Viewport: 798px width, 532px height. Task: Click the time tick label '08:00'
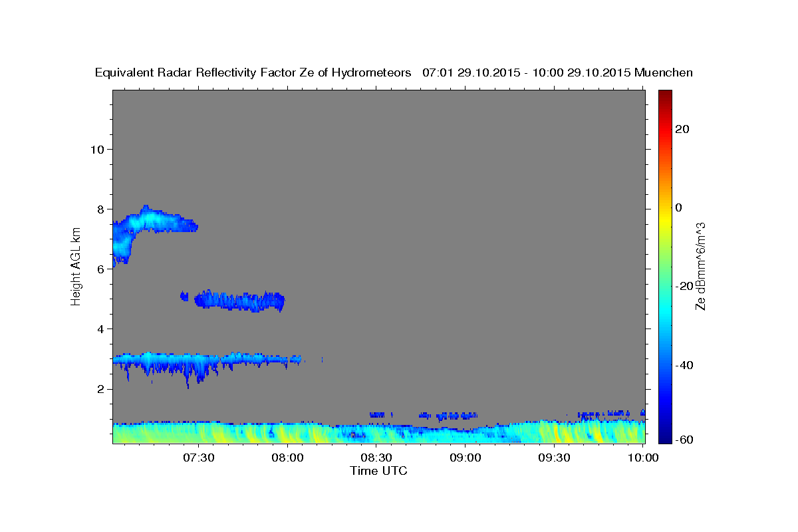point(288,458)
